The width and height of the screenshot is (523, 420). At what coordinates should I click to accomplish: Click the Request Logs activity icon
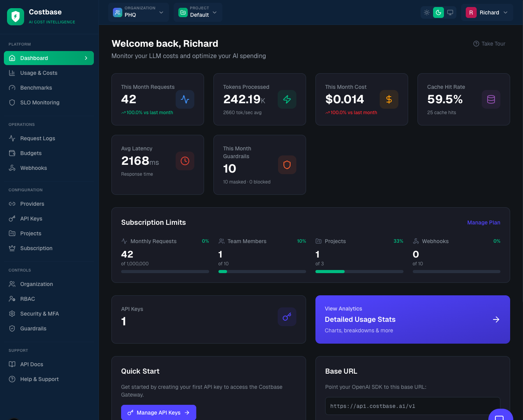point(12,138)
